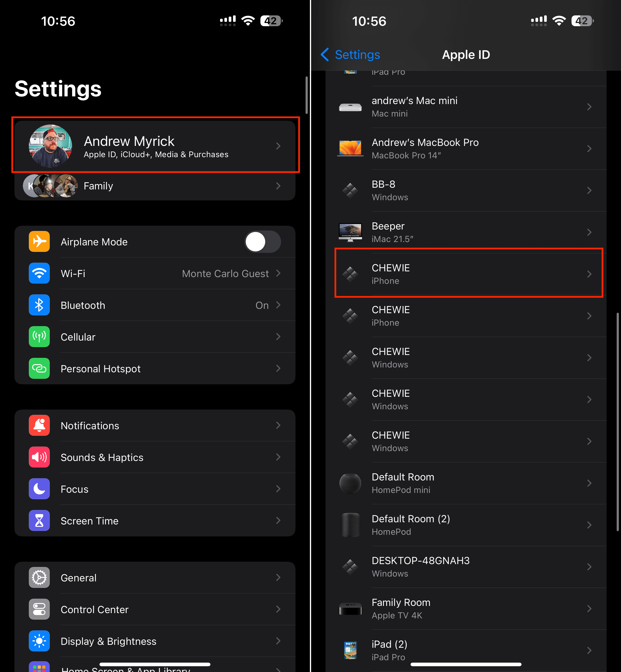621x672 pixels.
Task: Tap the cellular signal bars on the Apple ID screen
Action: [x=539, y=21]
